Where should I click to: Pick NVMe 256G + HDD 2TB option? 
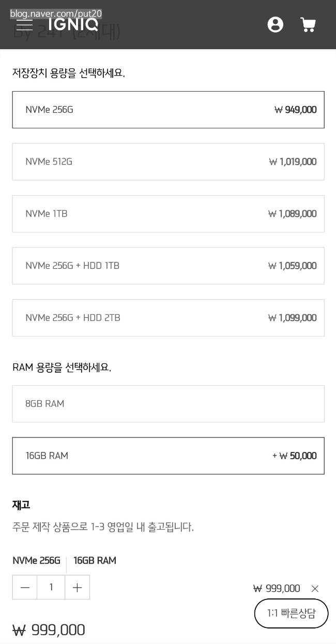point(168,318)
